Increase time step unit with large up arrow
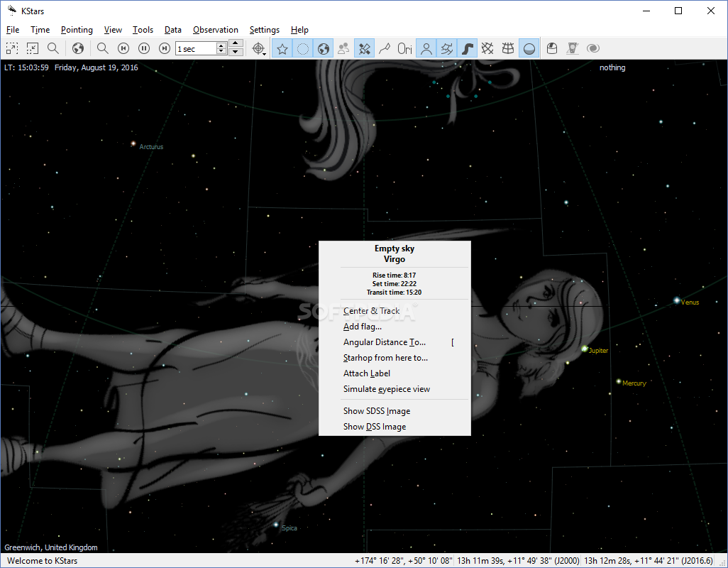The height and width of the screenshot is (568, 728). click(236, 43)
